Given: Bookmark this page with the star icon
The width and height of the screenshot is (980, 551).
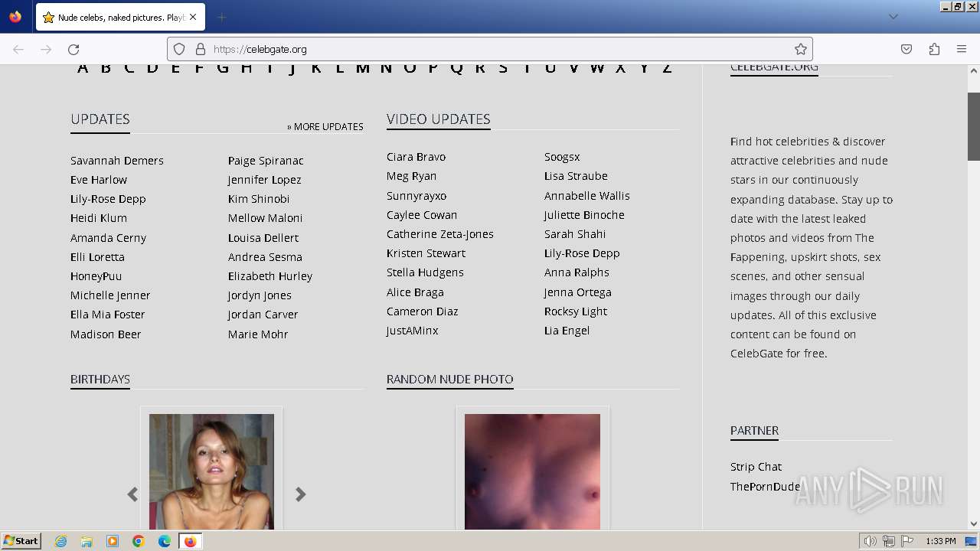Looking at the screenshot, I should (x=801, y=49).
